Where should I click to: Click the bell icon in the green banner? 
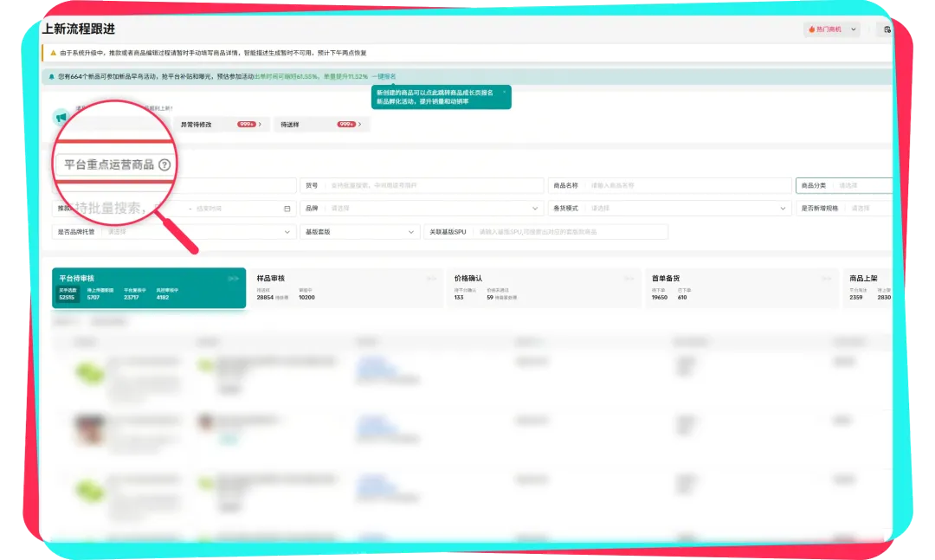52,76
